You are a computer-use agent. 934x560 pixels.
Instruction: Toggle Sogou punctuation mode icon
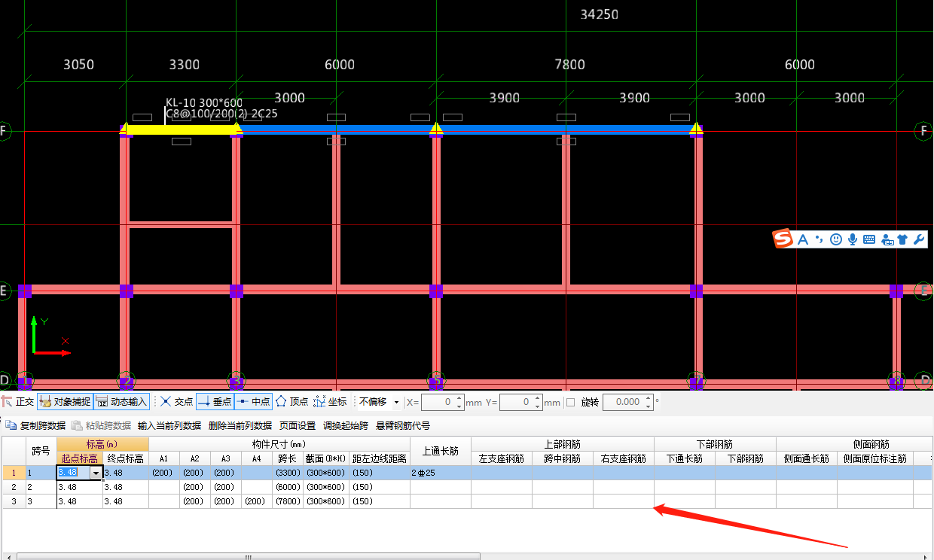(819, 239)
